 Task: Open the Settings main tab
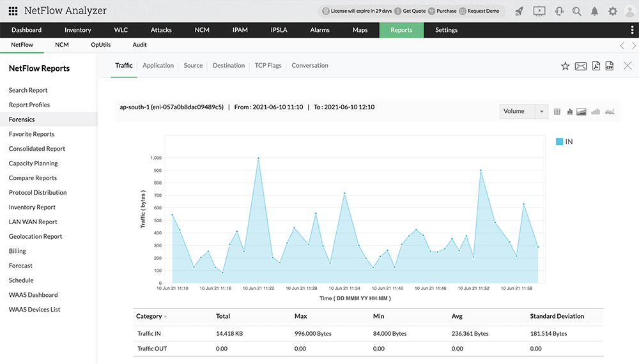(446, 30)
